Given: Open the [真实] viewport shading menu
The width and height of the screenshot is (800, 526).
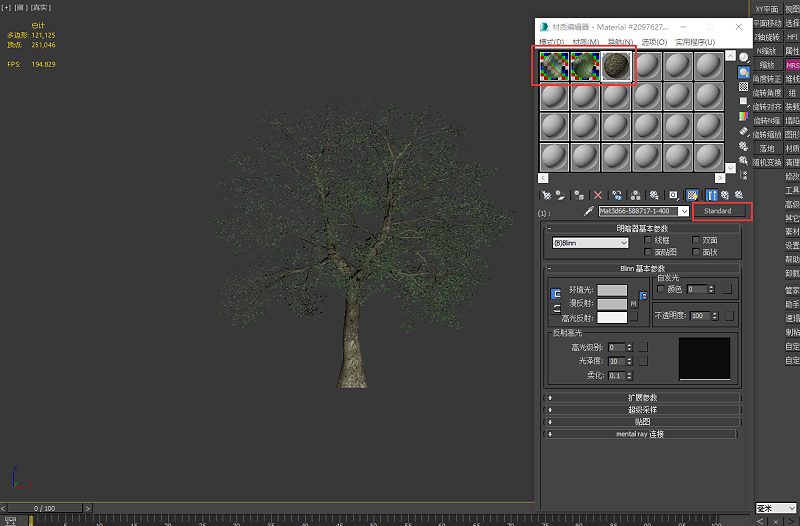Looking at the screenshot, I should 41,8.
